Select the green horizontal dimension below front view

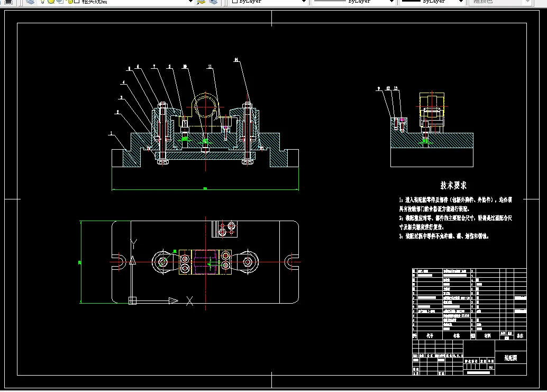pyautogui.click(x=205, y=189)
